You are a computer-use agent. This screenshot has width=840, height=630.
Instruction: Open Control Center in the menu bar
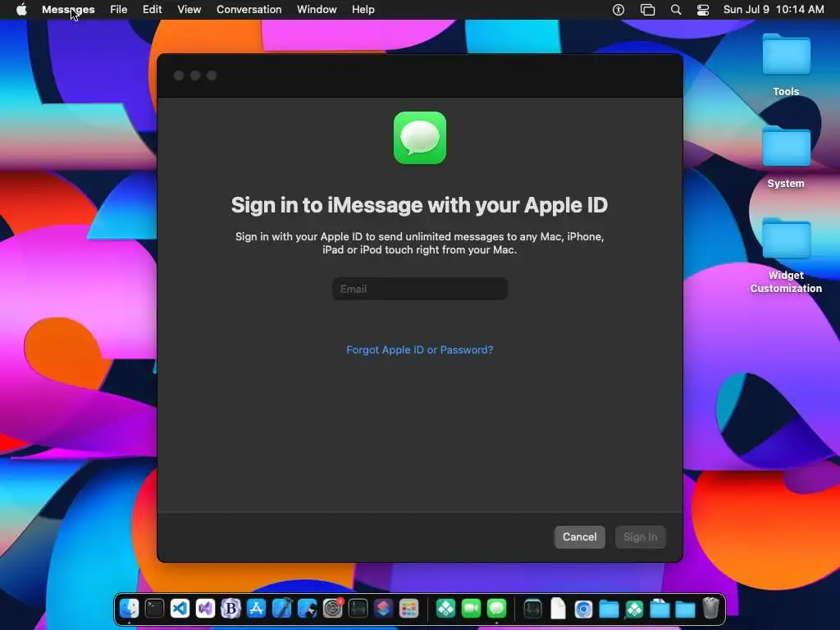point(703,10)
